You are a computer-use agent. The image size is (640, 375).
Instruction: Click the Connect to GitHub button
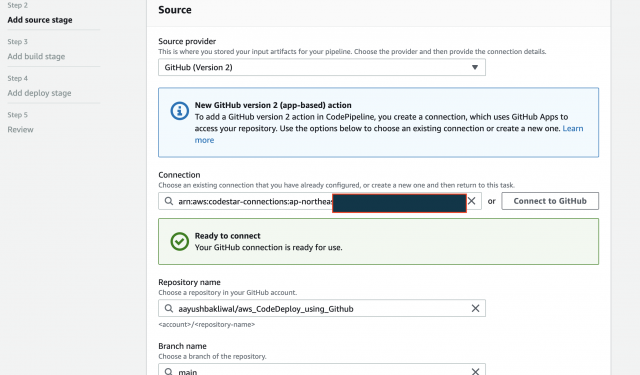click(x=550, y=201)
